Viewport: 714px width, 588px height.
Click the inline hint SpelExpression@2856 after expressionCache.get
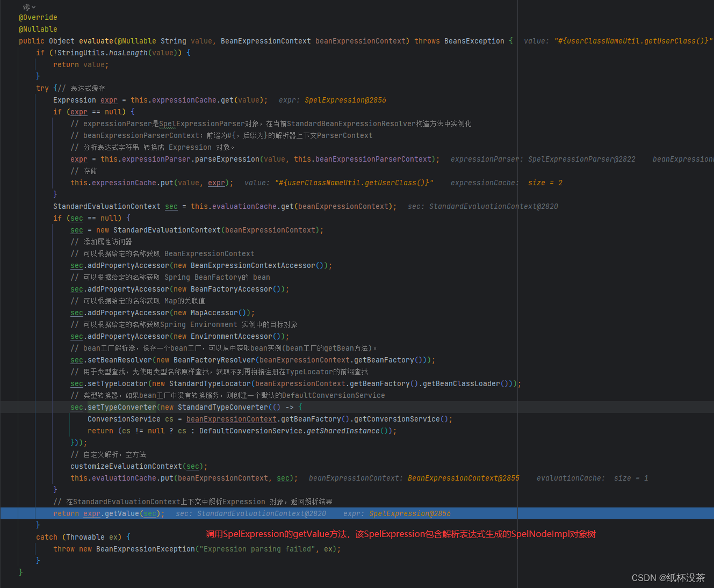point(345,100)
